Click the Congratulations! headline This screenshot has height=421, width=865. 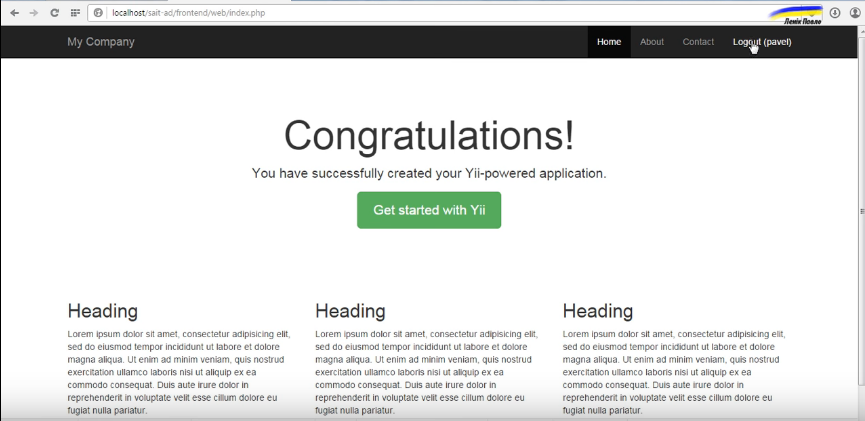coord(429,136)
